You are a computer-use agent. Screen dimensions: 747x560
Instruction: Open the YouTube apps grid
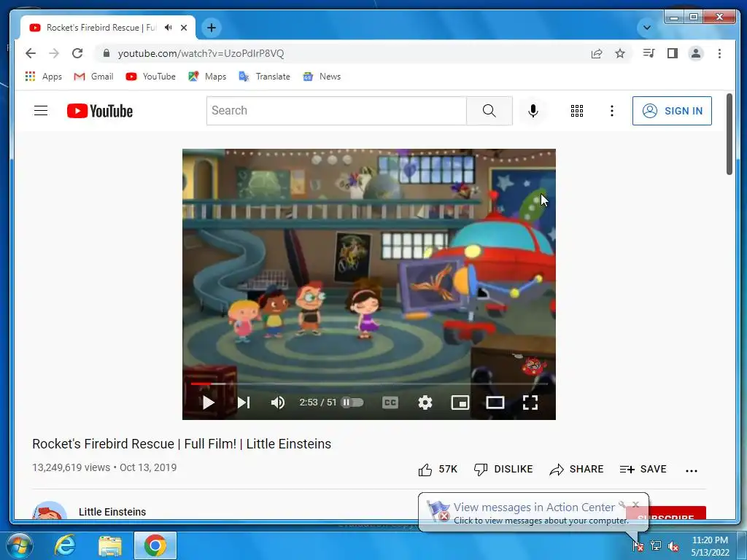(577, 111)
